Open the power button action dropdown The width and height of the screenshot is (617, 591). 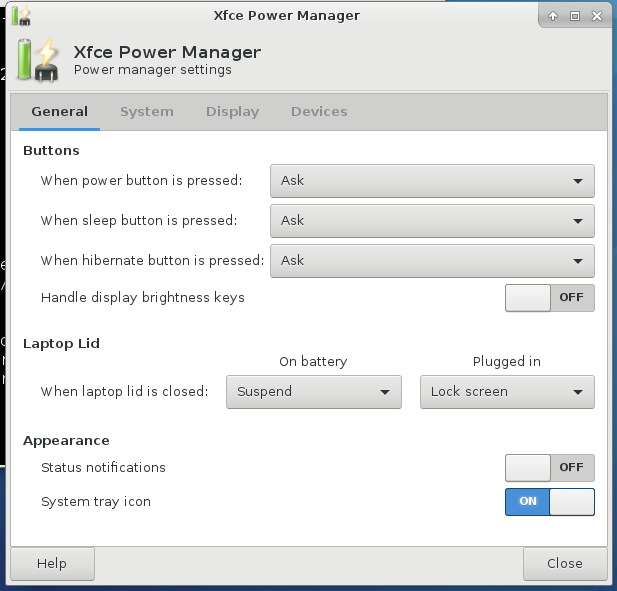[432, 181]
